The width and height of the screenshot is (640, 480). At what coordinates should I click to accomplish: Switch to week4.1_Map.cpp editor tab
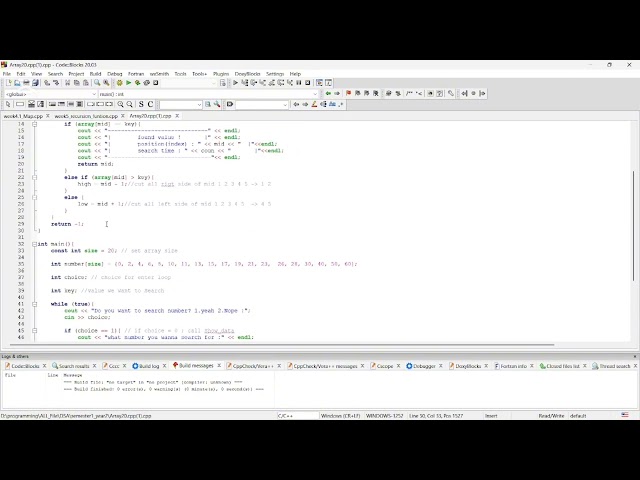[x=23, y=116]
